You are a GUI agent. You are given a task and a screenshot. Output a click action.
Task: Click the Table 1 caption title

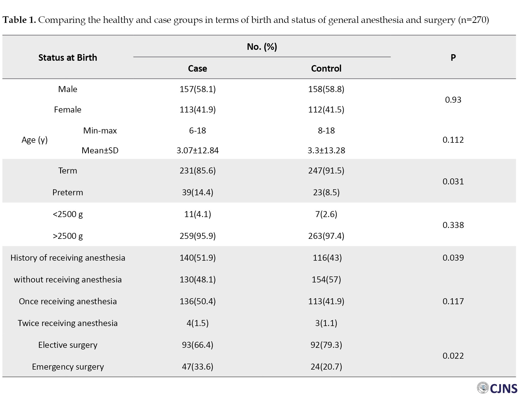point(245,20)
